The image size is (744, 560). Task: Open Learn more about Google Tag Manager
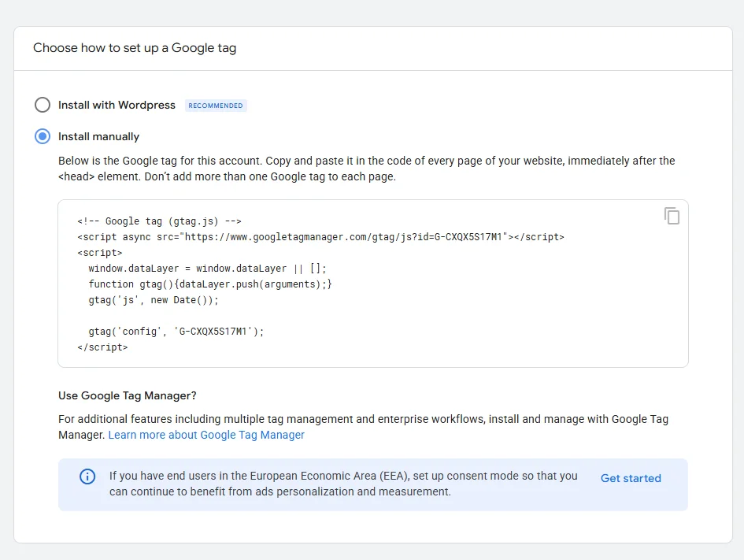click(206, 435)
